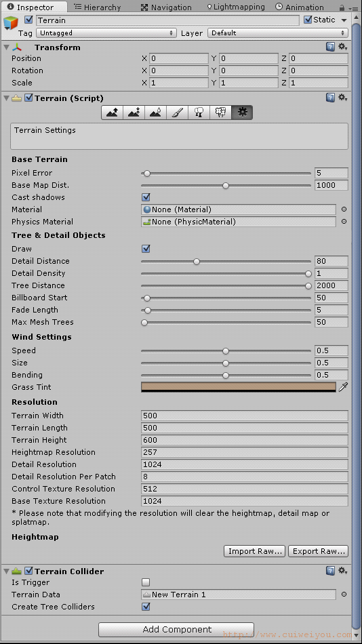This screenshot has width=362, height=644.
Task: Click the Grass Tint color swatch
Action: point(239,387)
